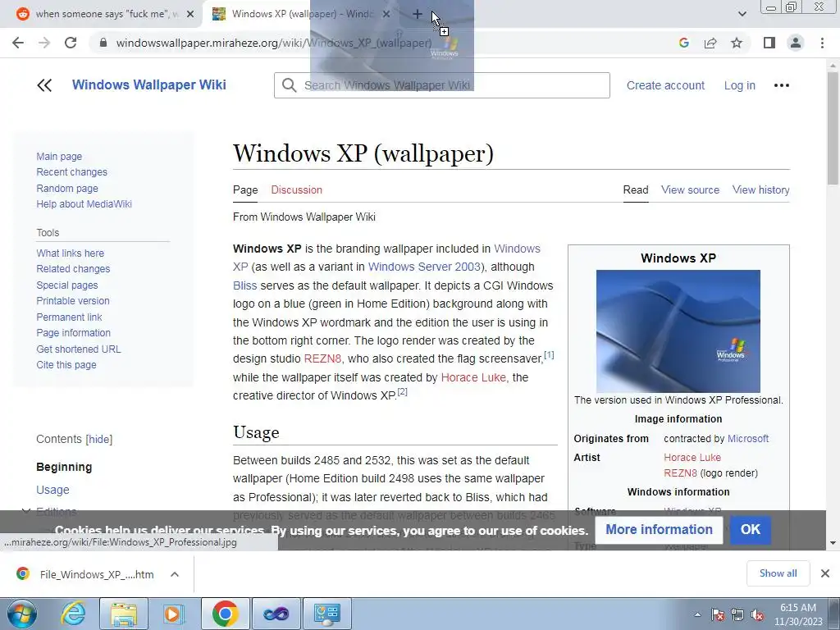Accept cookies with OK button

tap(750, 529)
